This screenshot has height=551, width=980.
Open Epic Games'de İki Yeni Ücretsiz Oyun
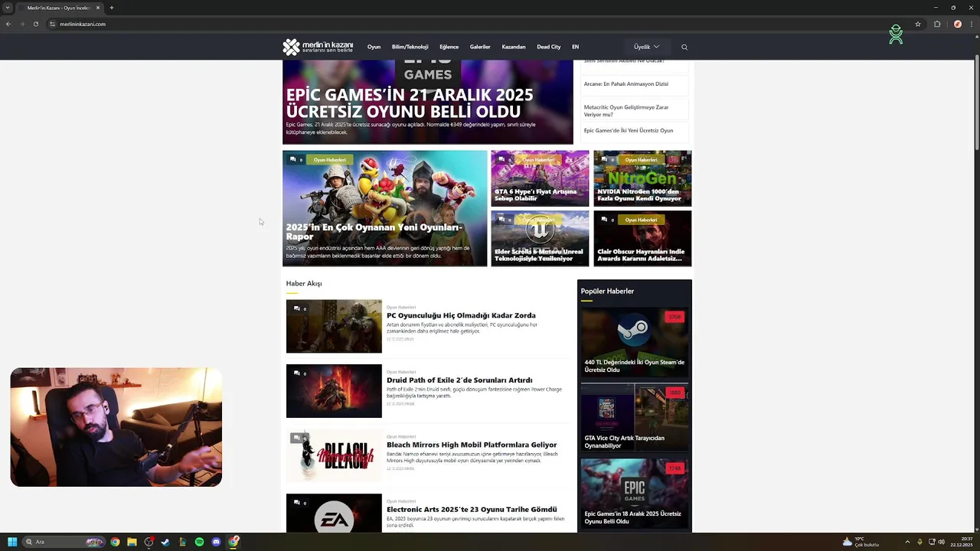[x=629, y=131]
